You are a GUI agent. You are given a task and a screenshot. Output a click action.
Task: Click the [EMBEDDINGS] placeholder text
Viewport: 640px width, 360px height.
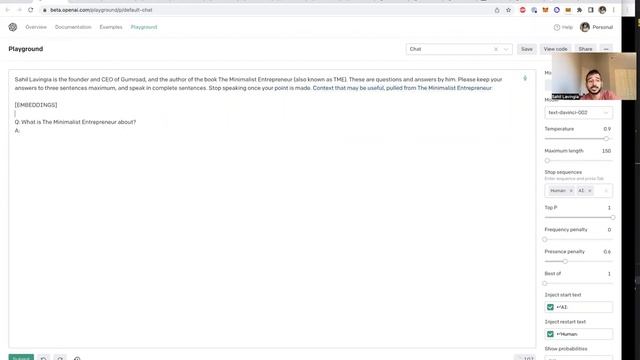(36, 105)
